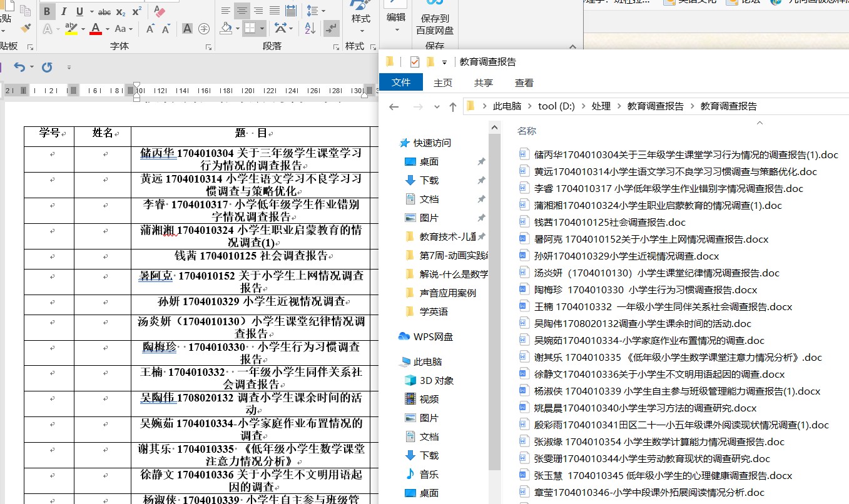Align text right in Word
This screenshot has height=504, width=849.
coord(258,11)
